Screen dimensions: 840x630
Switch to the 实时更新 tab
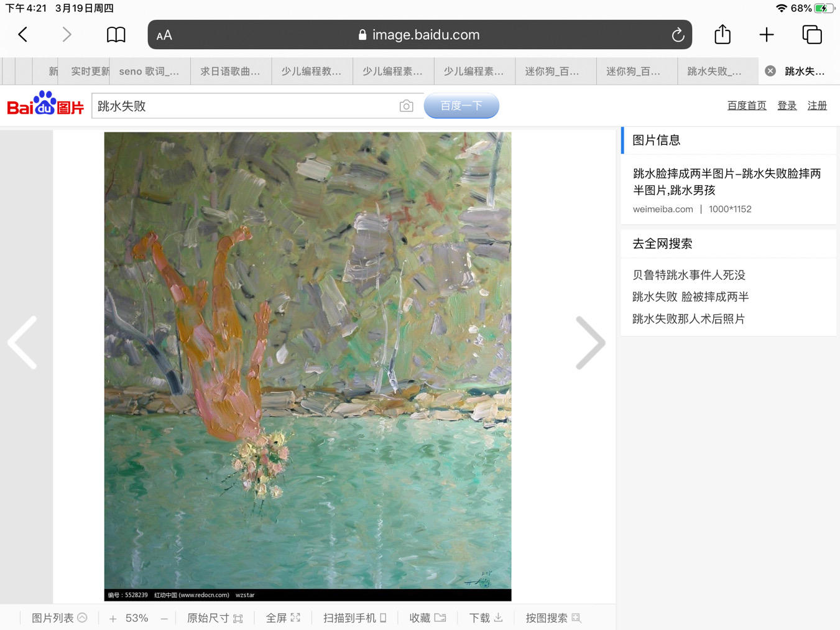click(85, 71)
